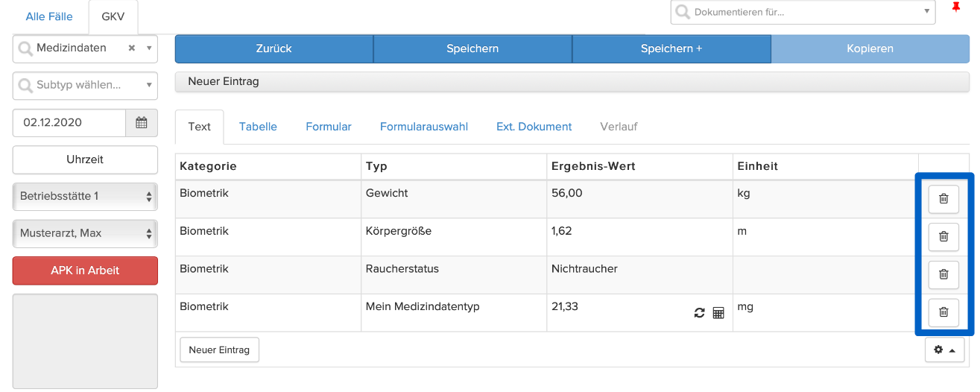This screenshot has width=980, height=392.
Task: Open the Formularauswahl tab
Action: 424,127
